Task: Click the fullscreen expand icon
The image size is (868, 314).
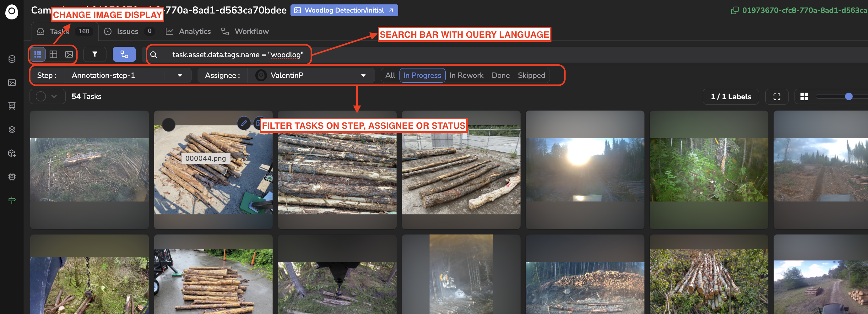Action: pyautogui.click(x=777, y=97)
